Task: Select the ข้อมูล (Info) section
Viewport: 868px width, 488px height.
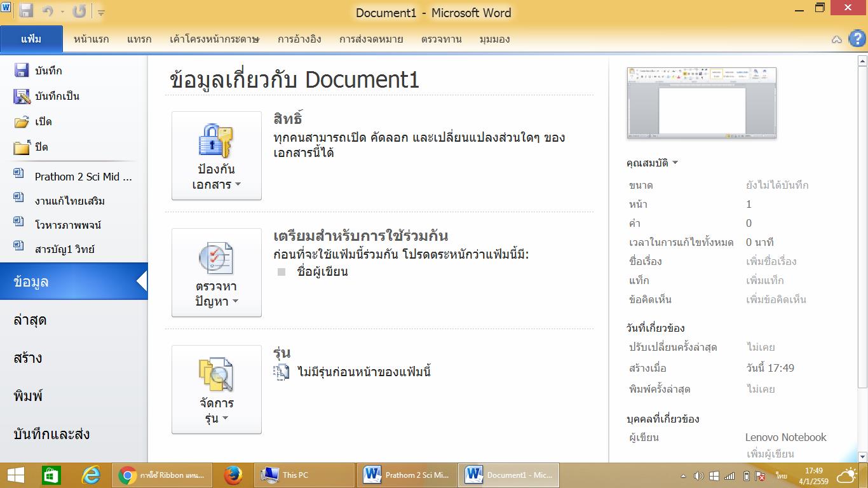Action: tap(74, 281)
